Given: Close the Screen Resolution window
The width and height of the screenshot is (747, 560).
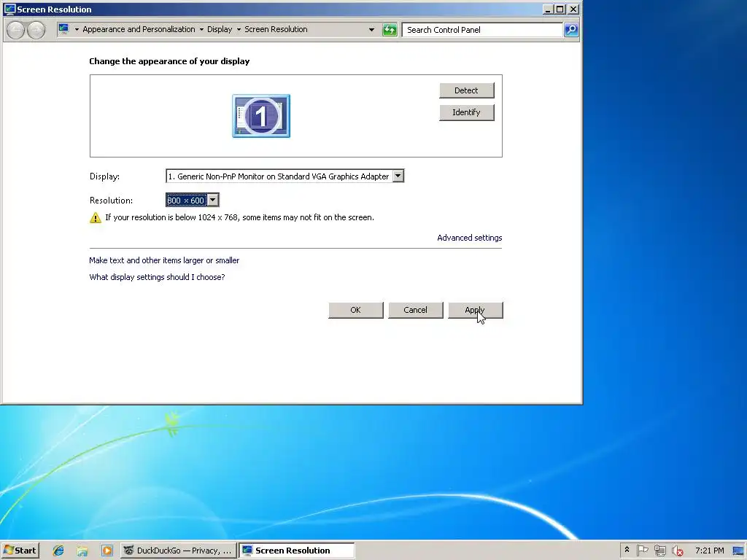Looking at the screenshot, I should tap(573, 9).
